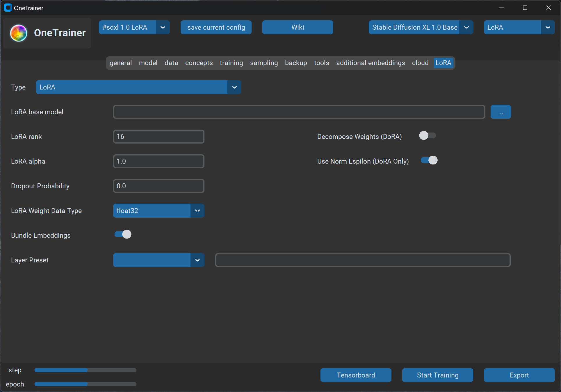Viewport: 561px width, 392px height.
Task: Toggle Use Norm Epsilon (DoRA Only)
Action: (429, 160)
